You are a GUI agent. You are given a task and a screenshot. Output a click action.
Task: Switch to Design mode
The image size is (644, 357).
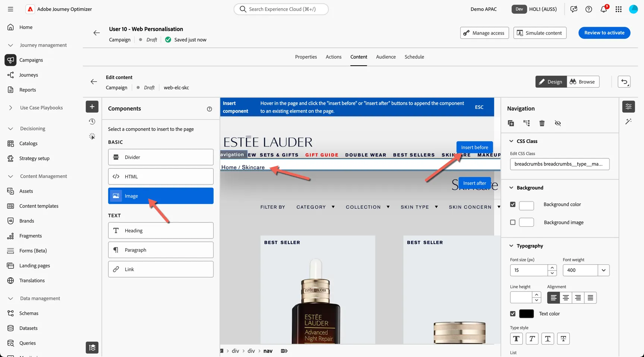point(551,82)
